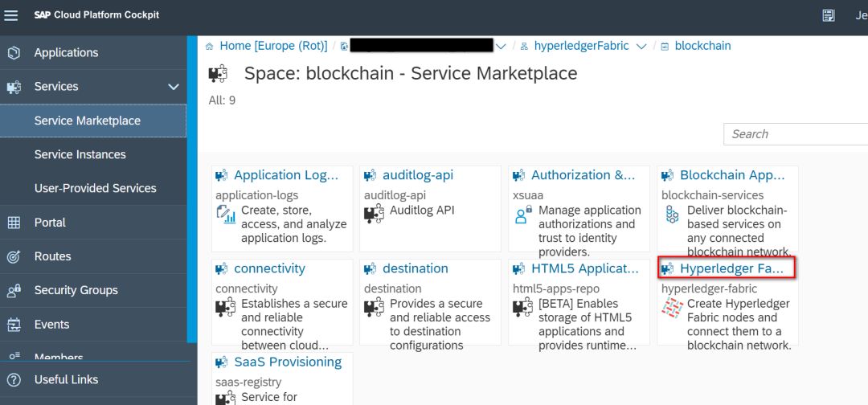Open the Application Log... service tile
Screen dimensions: 868x405
click(x=285, y=175)
